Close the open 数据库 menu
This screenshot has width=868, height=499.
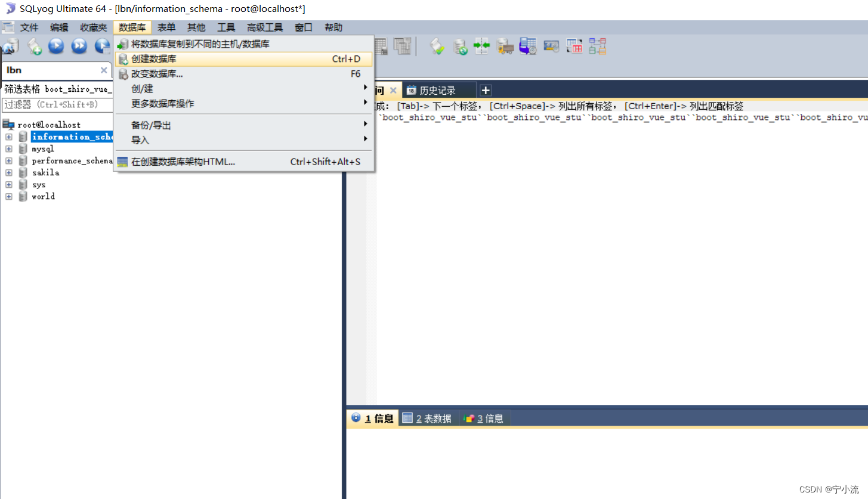click(132, 27)
